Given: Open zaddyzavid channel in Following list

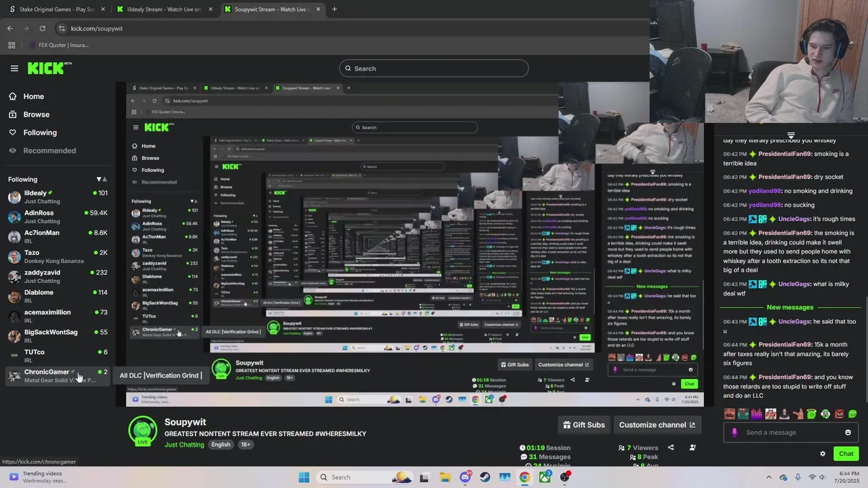Looking at the screenshot, I should tap(58, 277).
